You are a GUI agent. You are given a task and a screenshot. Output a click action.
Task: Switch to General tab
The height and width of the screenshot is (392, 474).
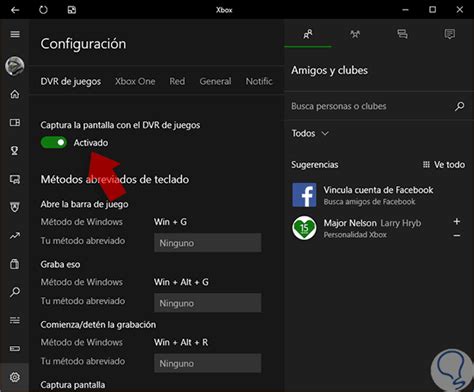point(215,81)
